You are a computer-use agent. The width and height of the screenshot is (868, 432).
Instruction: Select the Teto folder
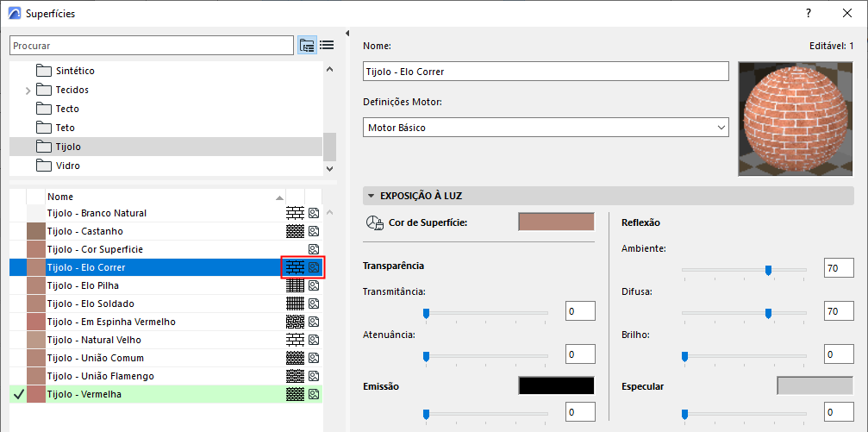pyautogui.click(x=166, y=128)
